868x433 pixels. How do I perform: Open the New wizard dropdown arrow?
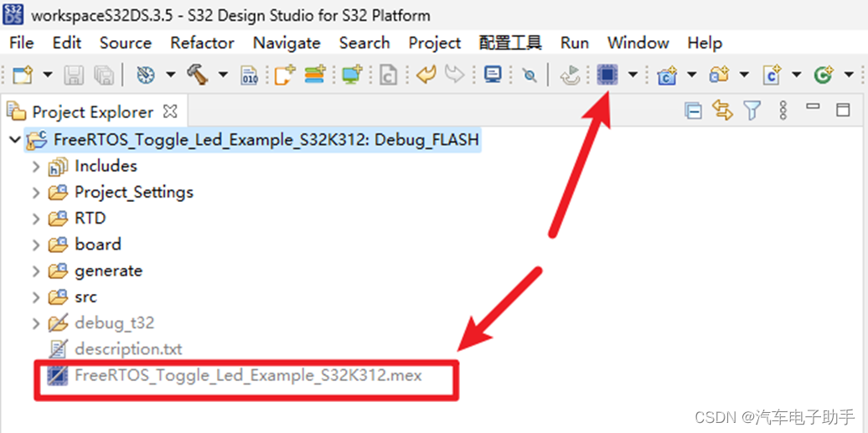pos(48,75)
